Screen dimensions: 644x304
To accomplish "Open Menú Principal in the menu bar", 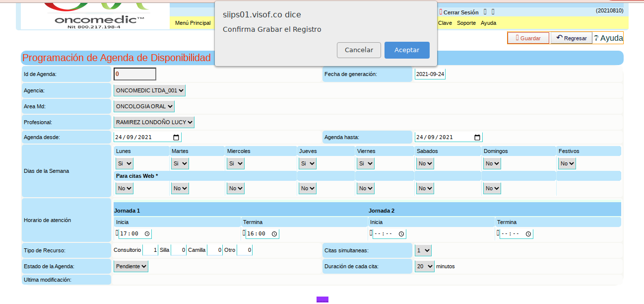I will [193, 23].
